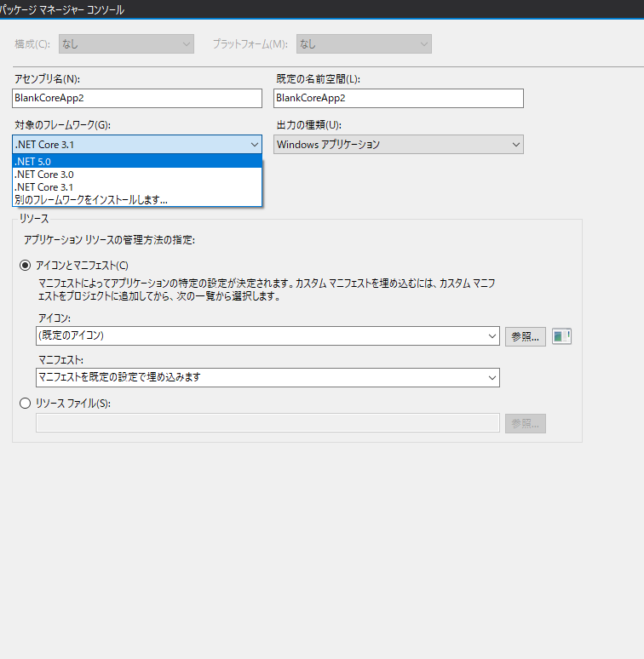644x659 pixels.
Task: Focus the アセンブリ名 text field
Action: point(137,98)
